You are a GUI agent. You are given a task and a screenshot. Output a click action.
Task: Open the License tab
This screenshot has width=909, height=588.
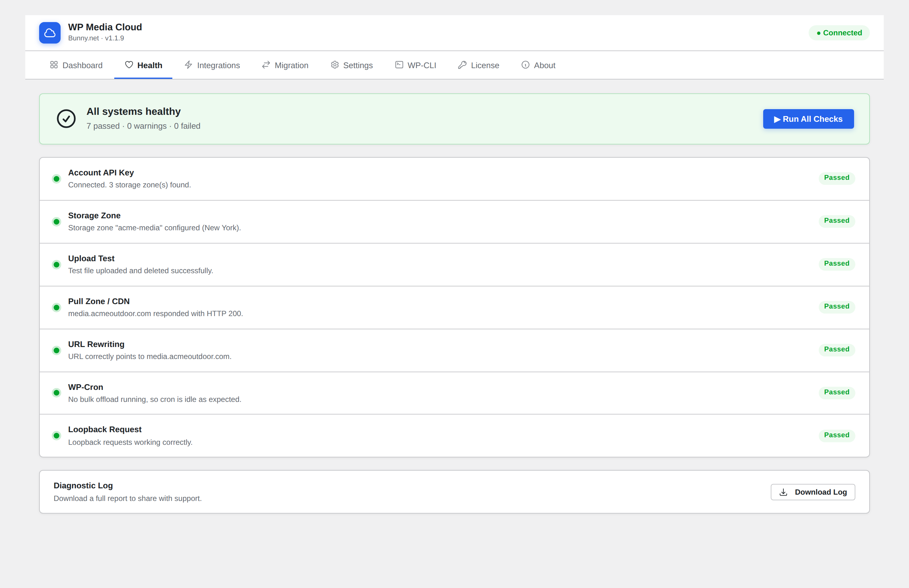[478, 65]
